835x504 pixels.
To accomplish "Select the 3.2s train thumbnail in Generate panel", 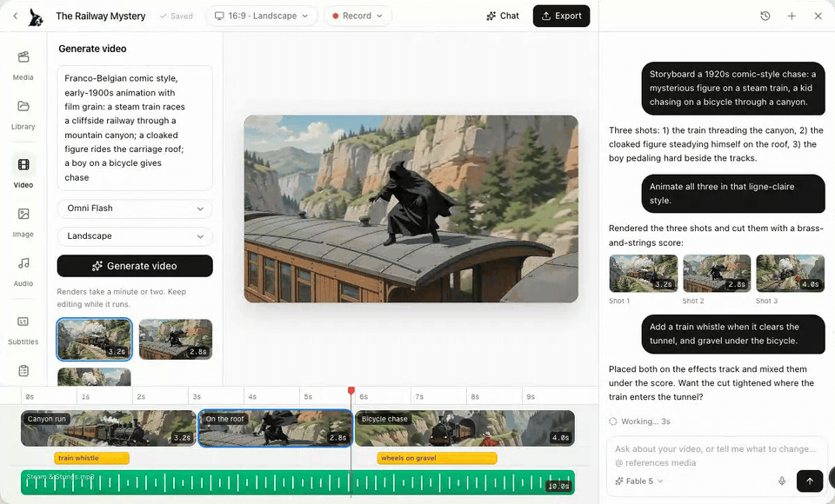I will [94, 339].
